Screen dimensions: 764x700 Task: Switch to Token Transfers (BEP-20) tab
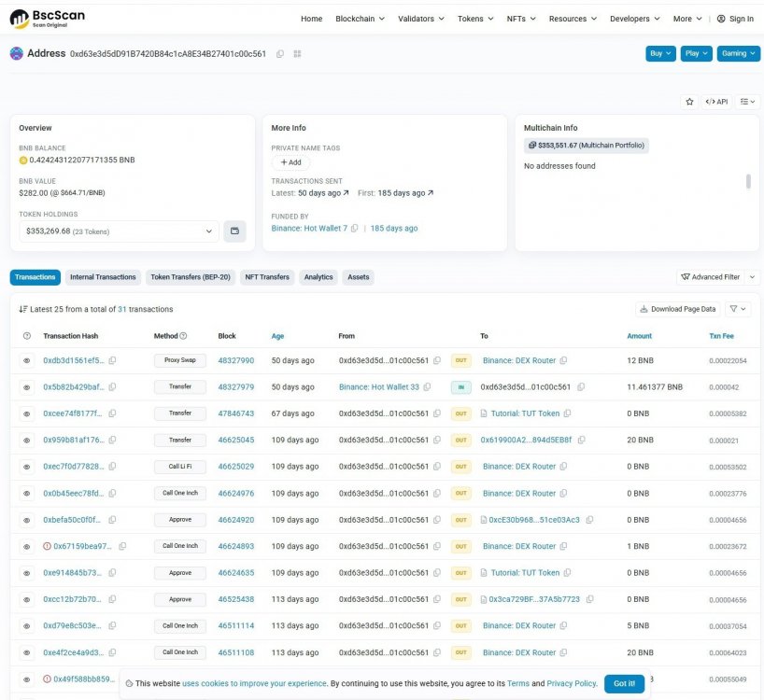(x=190, y=277)
